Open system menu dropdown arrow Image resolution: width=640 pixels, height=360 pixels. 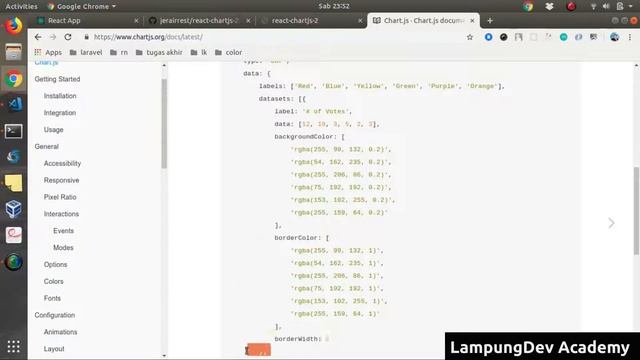coord(631,6)
